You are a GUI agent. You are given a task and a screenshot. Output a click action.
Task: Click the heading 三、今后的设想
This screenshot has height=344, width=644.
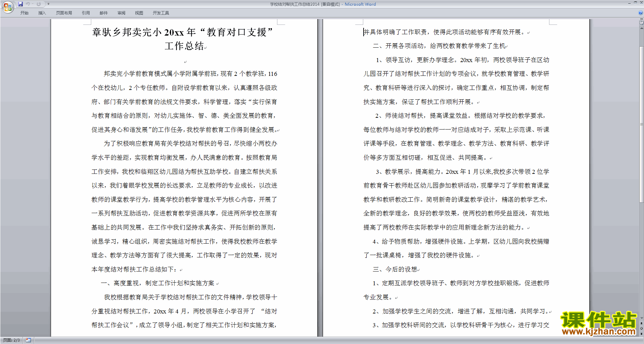[395, 269]
